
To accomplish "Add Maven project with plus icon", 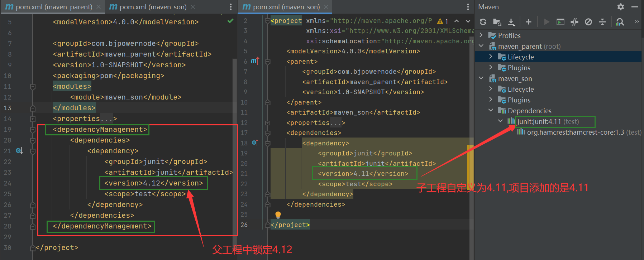I will (528, 22).
